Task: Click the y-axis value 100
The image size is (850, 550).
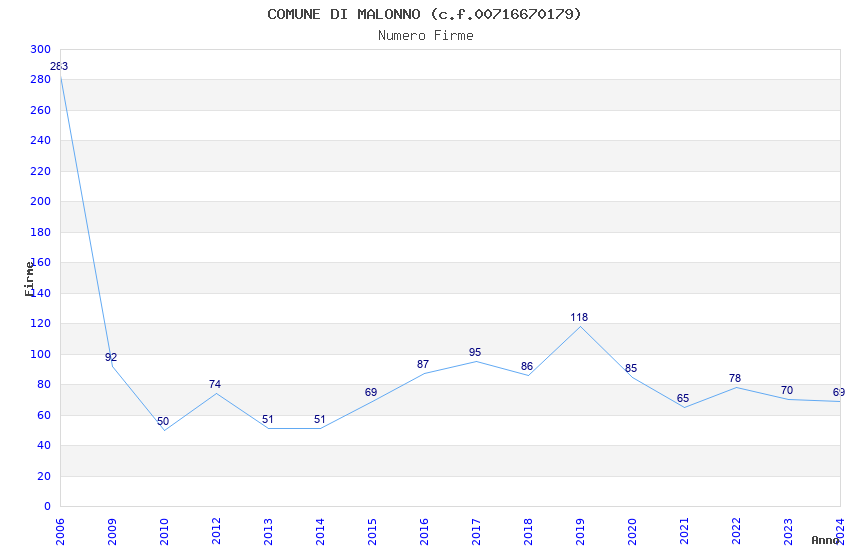Action: 41,354
